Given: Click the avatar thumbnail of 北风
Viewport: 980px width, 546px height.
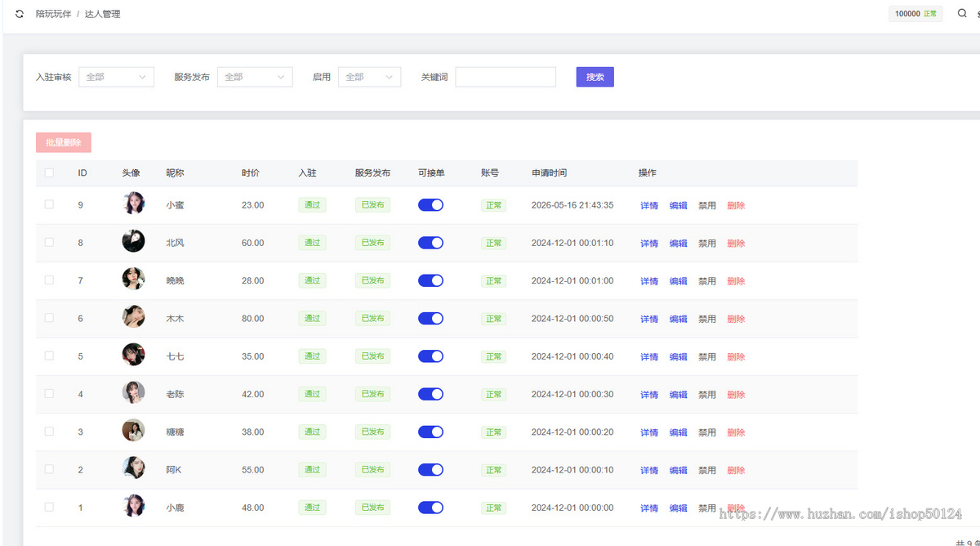Looking at the screenshot, I should [x=133, y=241].
